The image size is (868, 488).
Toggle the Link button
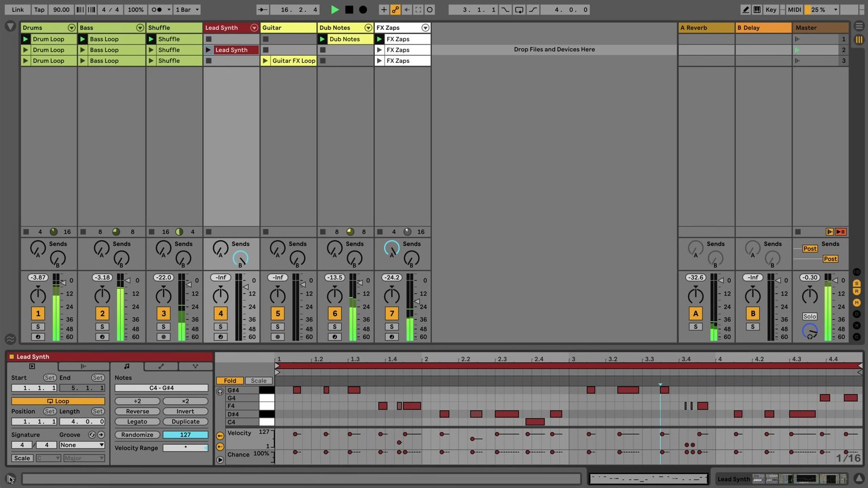[x=18, y=9]
